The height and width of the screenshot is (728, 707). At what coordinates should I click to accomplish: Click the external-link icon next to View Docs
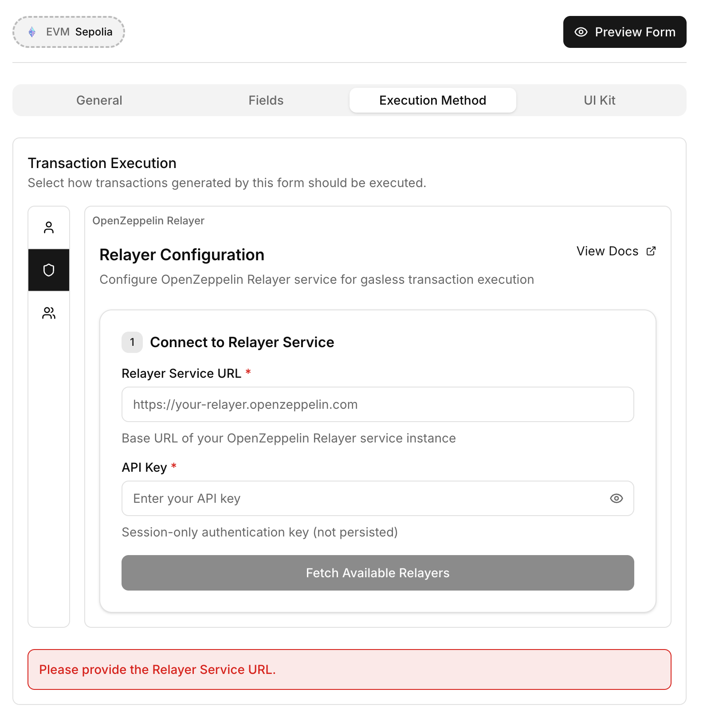(651, 250)
